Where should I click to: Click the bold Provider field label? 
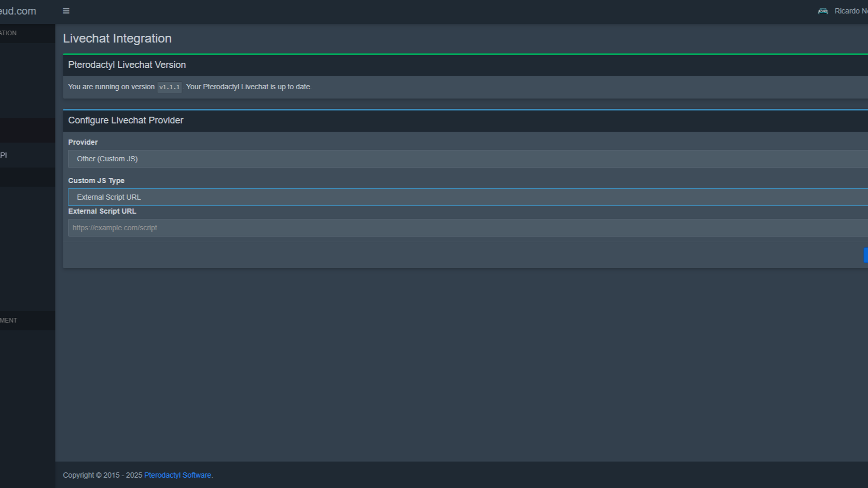click(83, 142)
